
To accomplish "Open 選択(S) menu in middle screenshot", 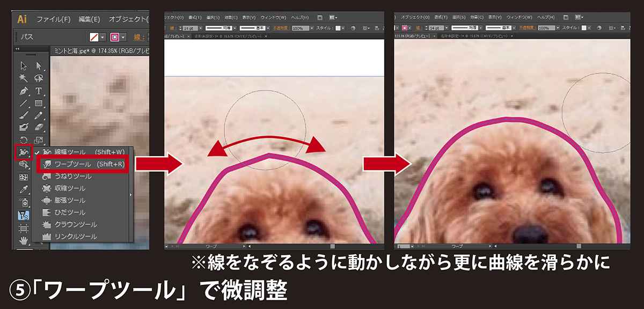I will [213, 18].
